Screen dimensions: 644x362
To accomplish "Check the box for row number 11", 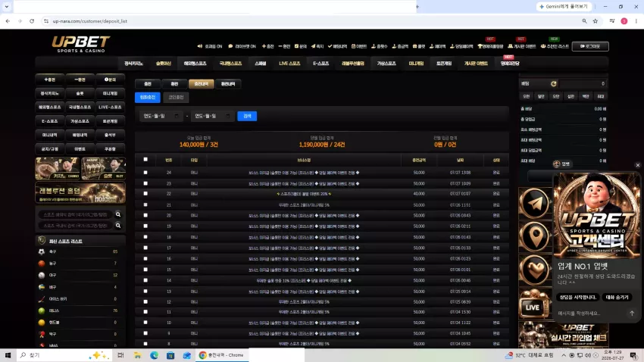I will pos(145,312).
